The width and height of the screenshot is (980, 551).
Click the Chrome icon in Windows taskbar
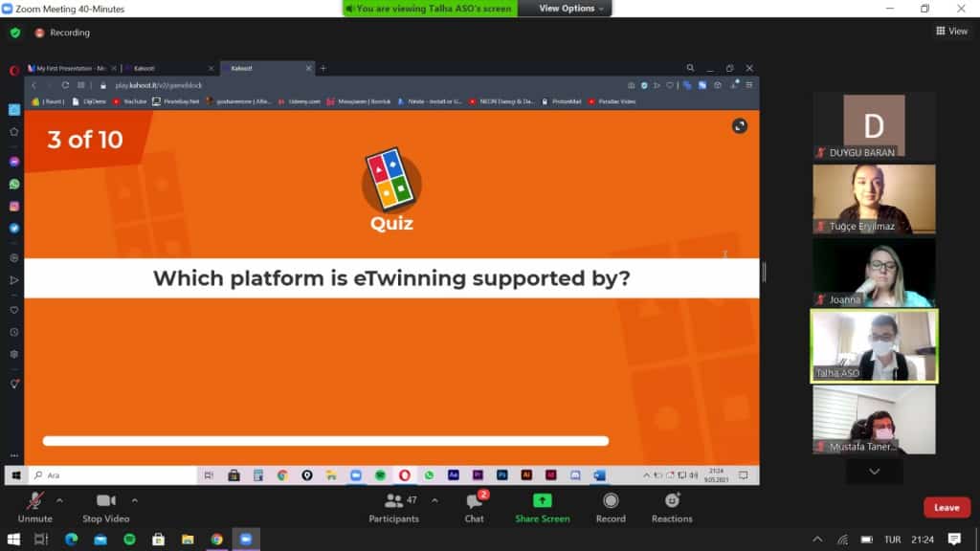216,540
